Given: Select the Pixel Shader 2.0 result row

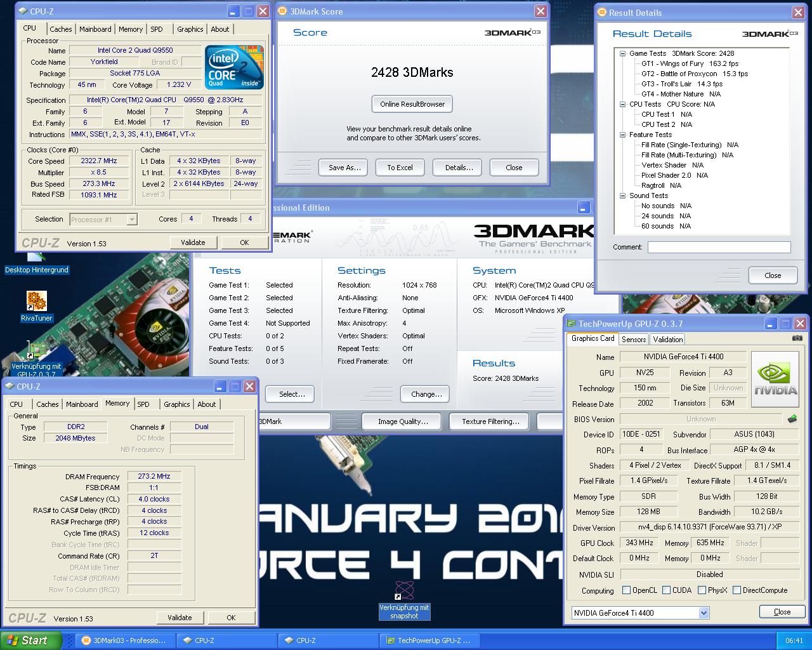Looking at the screenshot, I should pyautogui.click(x=674, y=176).
